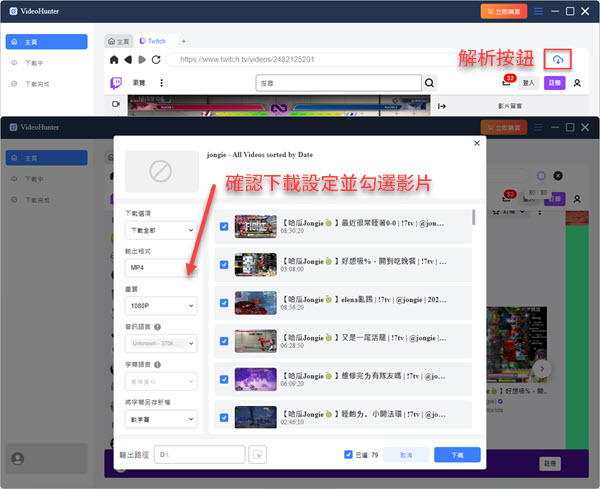This screenshot has width=600, height=489.
Task: Add a new browser tab with the plus icon
Action: click(x=184, y=41)
